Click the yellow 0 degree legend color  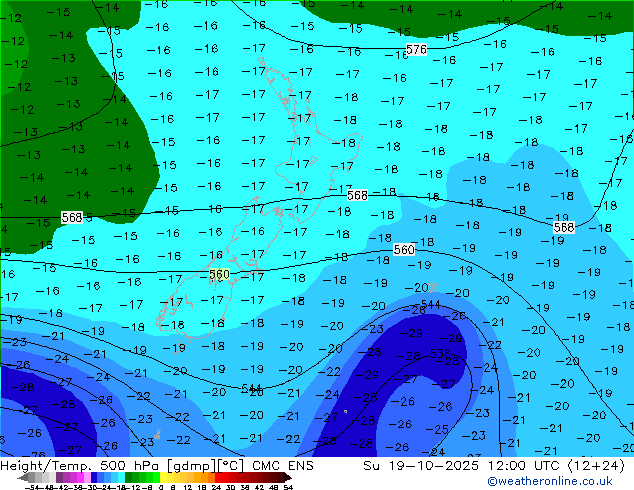point(163,477)
